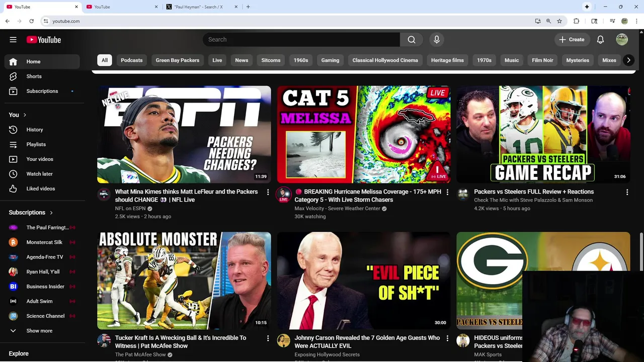Click the YouTube logo
Image resolution: width=644 pixels, height=362 pixels.
pos(44,40)
